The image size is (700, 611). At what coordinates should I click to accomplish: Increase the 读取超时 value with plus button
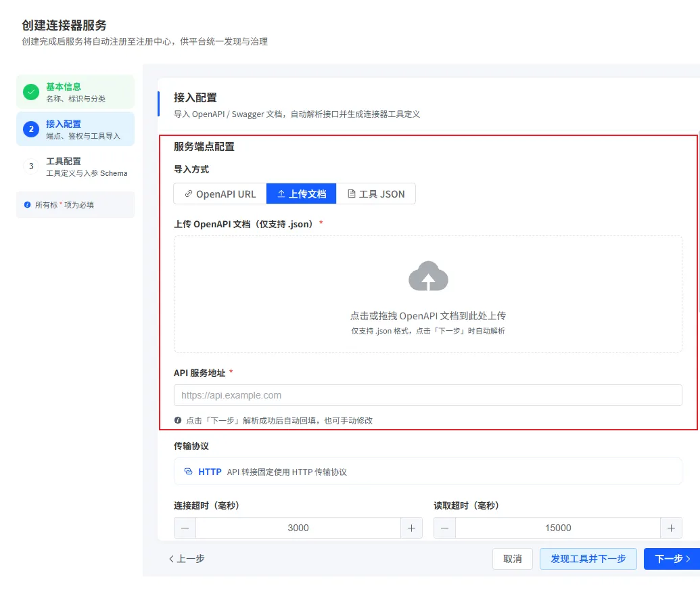[672, 528]
